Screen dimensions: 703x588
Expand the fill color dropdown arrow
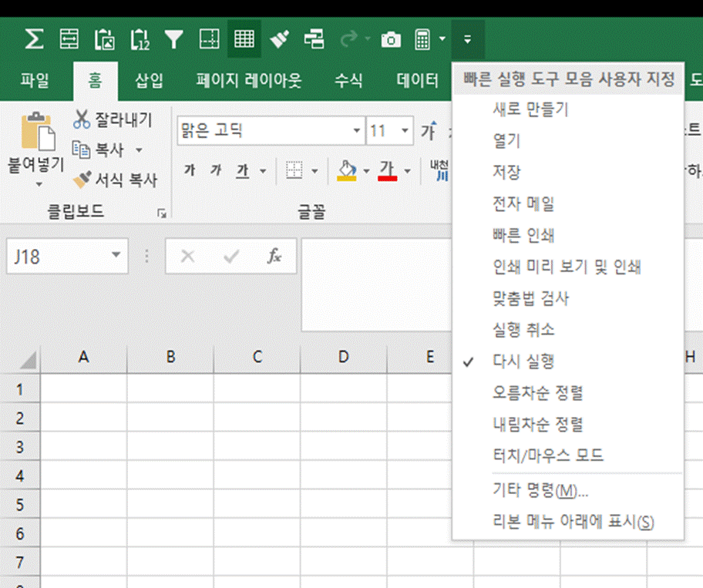pyautogui.click(x=366, y=171)
